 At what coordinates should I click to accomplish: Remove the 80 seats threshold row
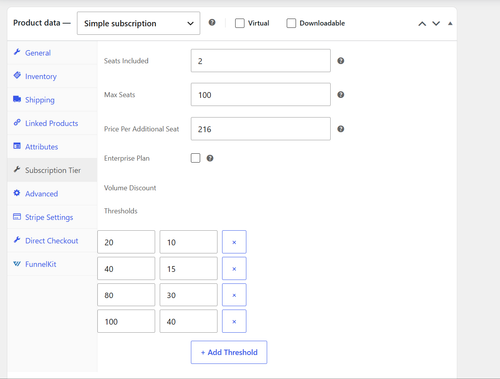234,295
